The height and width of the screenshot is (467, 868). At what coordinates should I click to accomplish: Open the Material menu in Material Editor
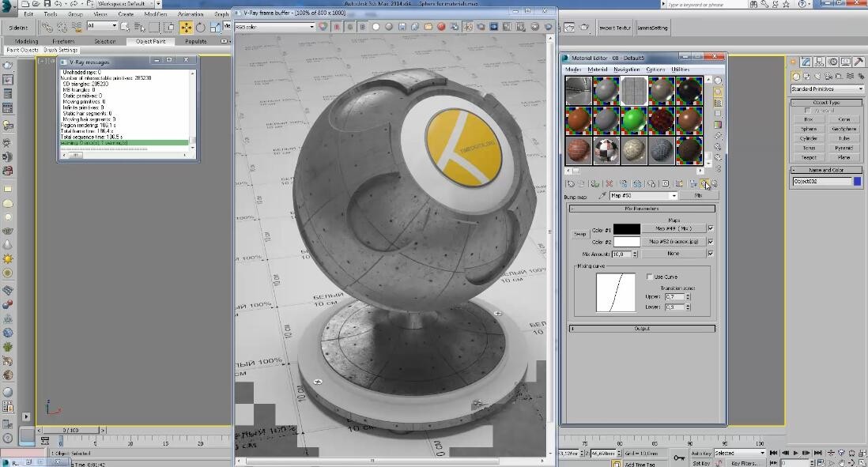pos(598,70)
